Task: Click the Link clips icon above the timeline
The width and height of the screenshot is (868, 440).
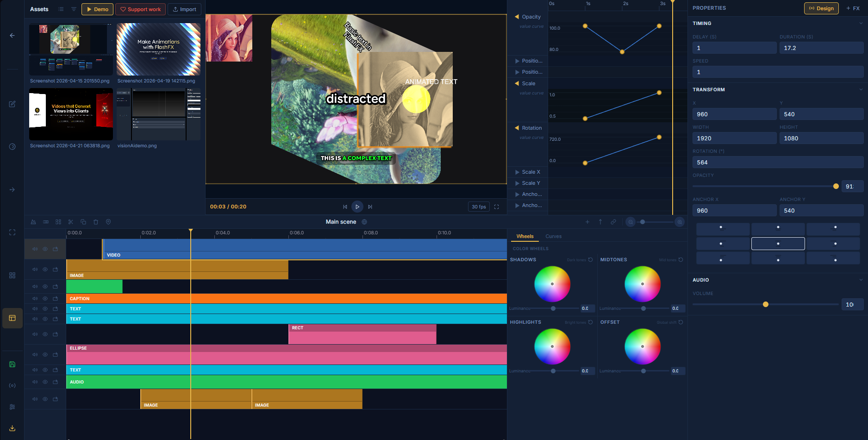Action: coord(613,222)
